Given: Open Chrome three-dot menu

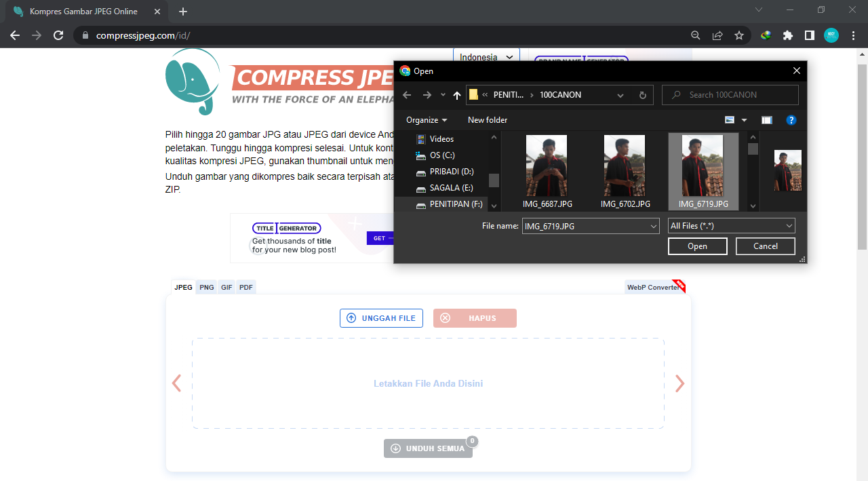Looking at the screenshot, I should point(853,35).
